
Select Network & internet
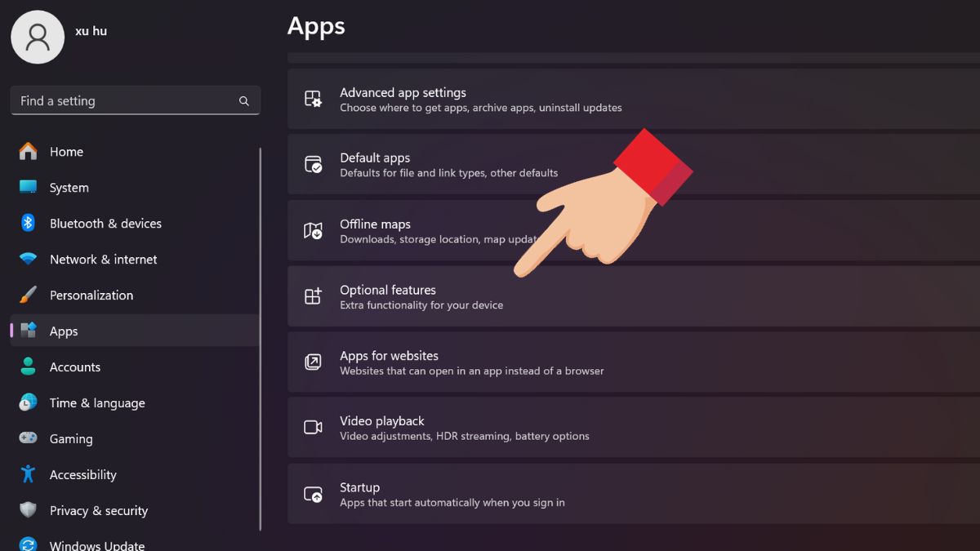point(135,259)
